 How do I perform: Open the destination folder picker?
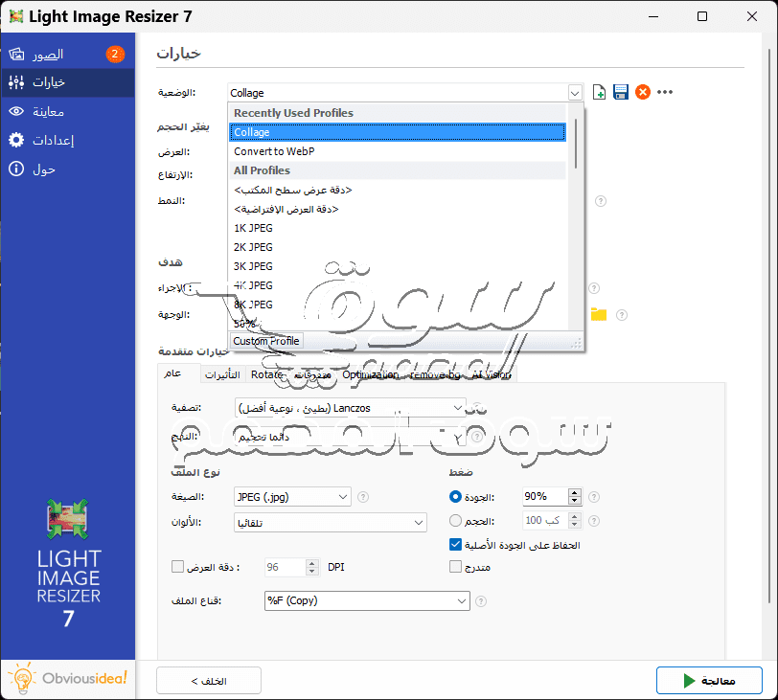point(598,314)
